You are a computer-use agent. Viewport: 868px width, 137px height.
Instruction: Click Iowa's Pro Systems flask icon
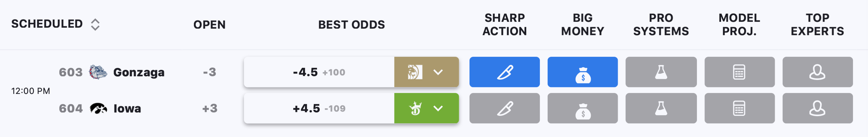(661, 108)
